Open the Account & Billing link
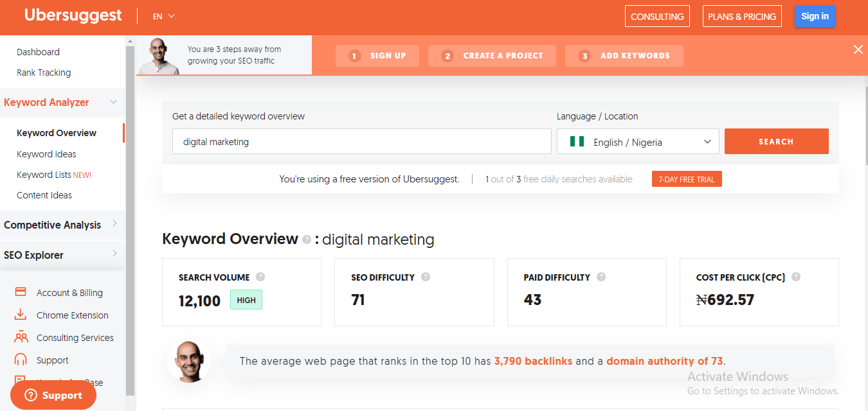 [x=69, y=293]
